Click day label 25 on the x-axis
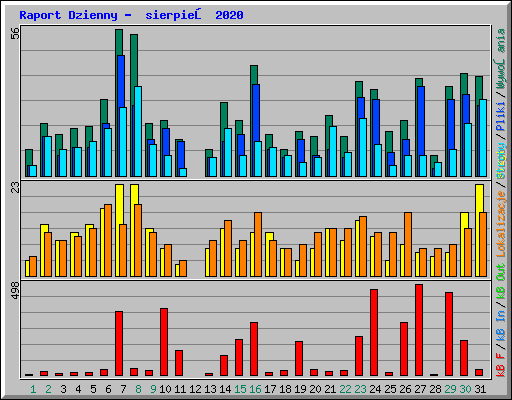 390,389
